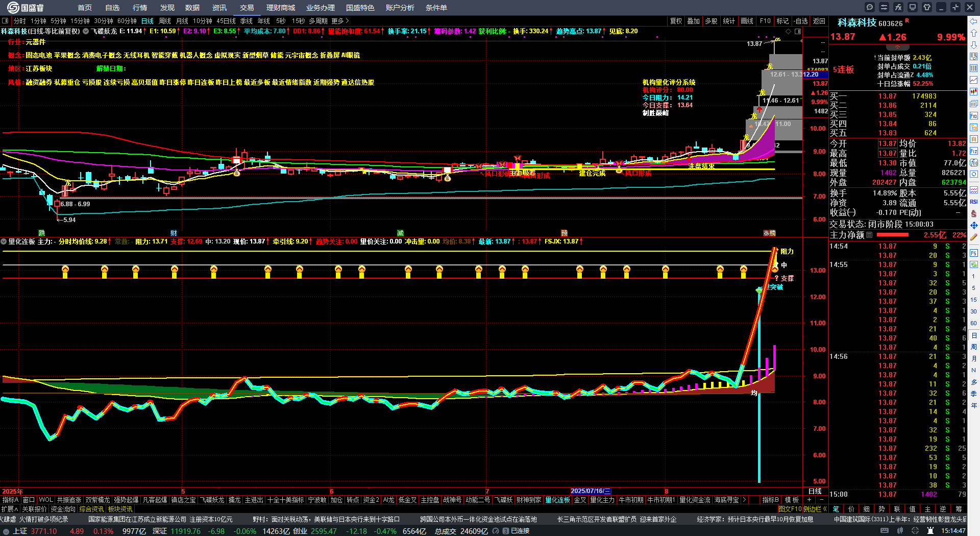Click the sector tree sidebar icon
980x536 pixels.
974,128
